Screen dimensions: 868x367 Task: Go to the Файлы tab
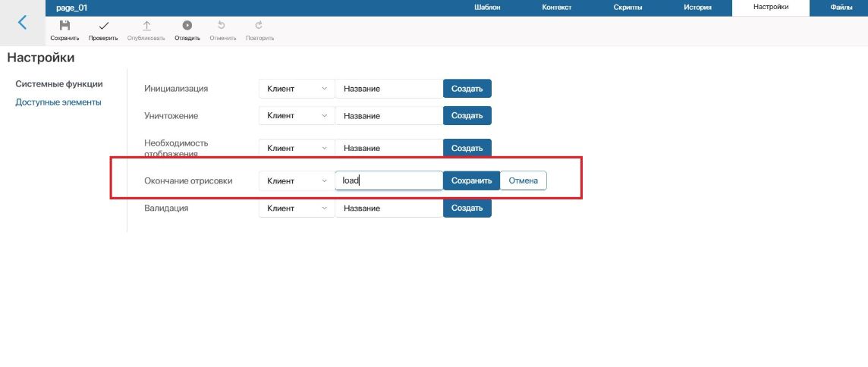click(841, 8)
